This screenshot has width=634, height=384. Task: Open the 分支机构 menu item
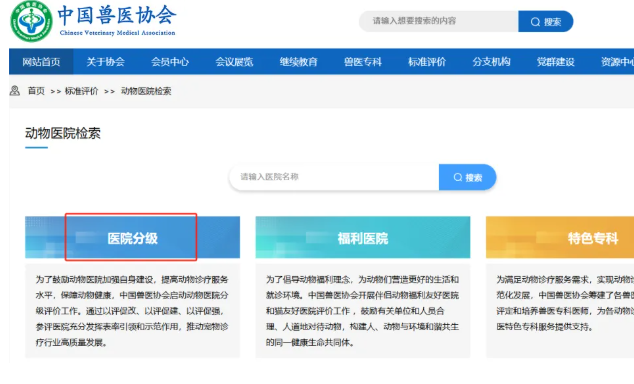click(x=491, y=62)
